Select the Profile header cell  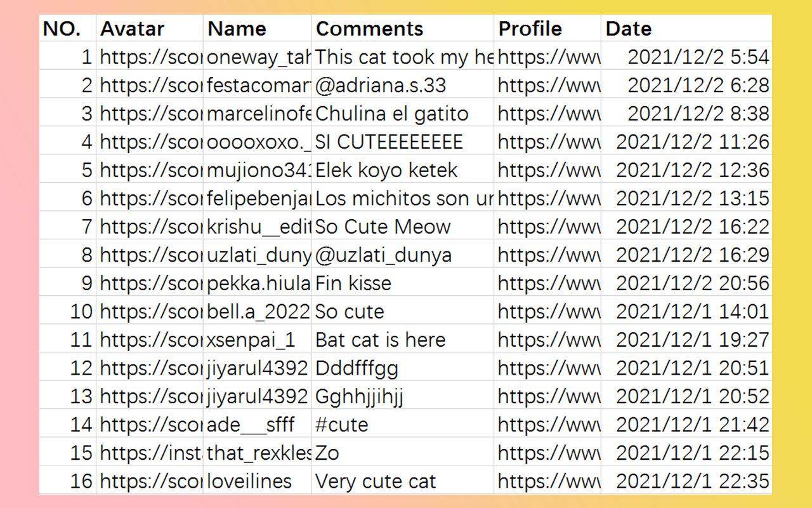(x=547, y=29)
